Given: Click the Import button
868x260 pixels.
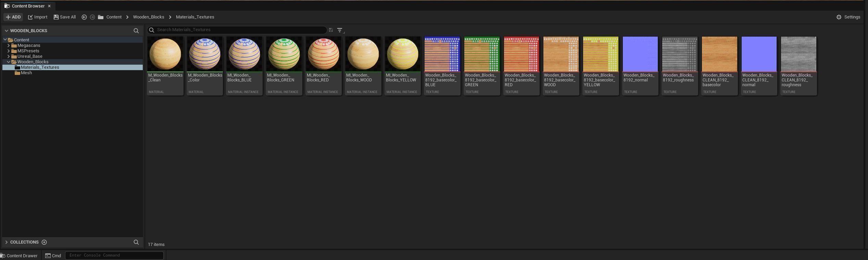Looking at the screenshot, I should 38,17.
